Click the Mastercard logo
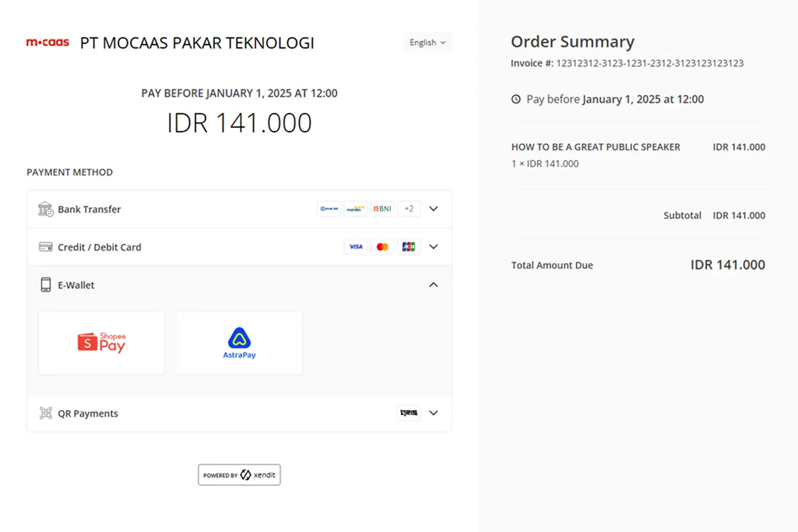This screenshot has height=532, width=798. point(382,246)
